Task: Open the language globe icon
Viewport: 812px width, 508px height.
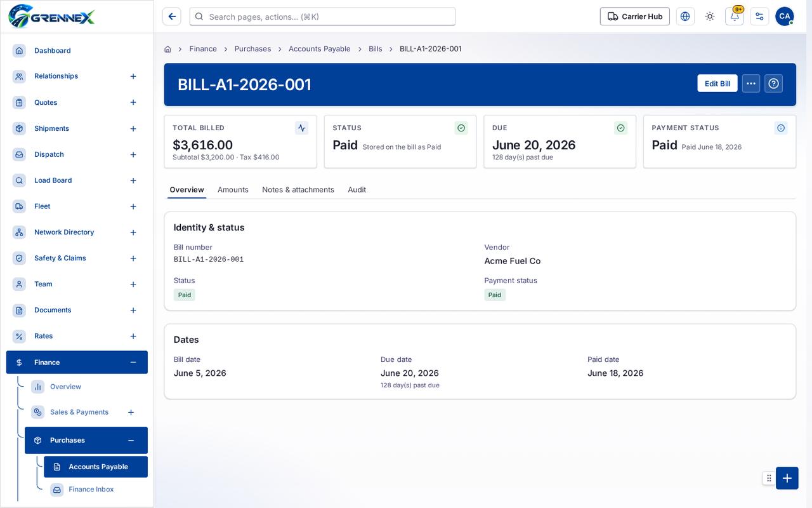Action: point(685,17)
